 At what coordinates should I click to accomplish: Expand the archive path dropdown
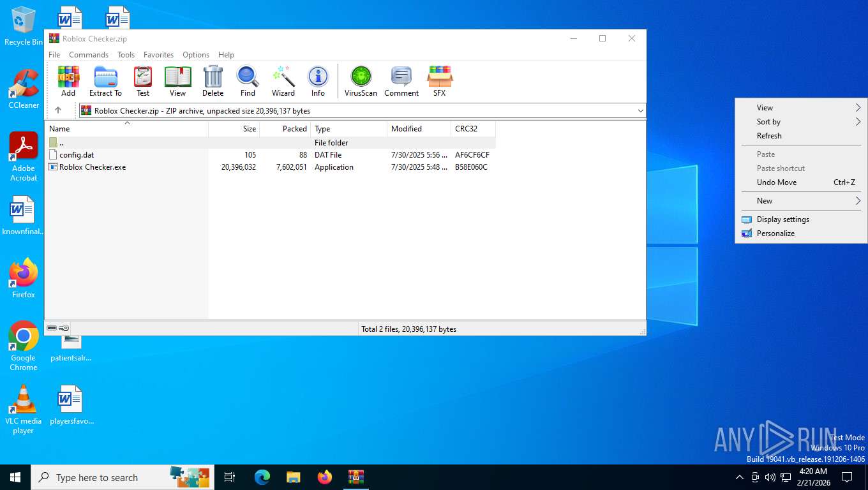point(640,111)
